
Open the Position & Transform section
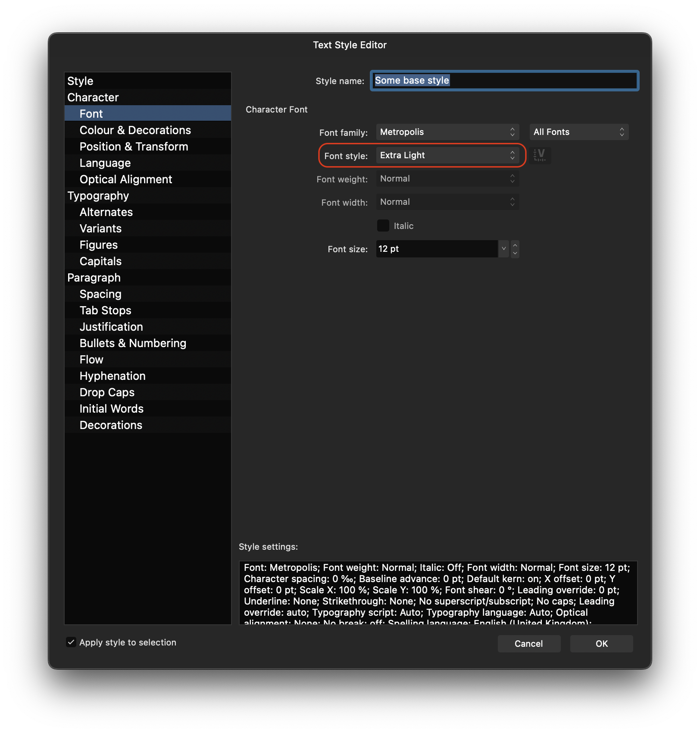pos(134,147)
